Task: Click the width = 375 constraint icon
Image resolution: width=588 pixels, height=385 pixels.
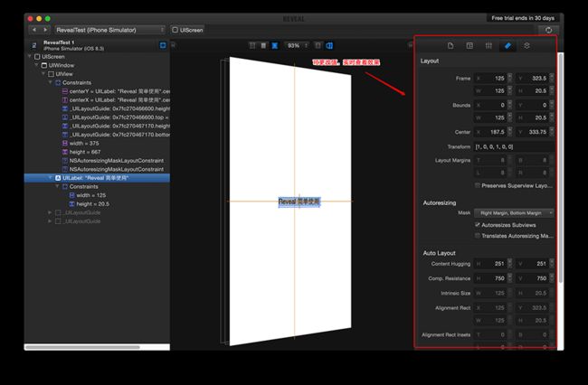Action: [65, 143]
